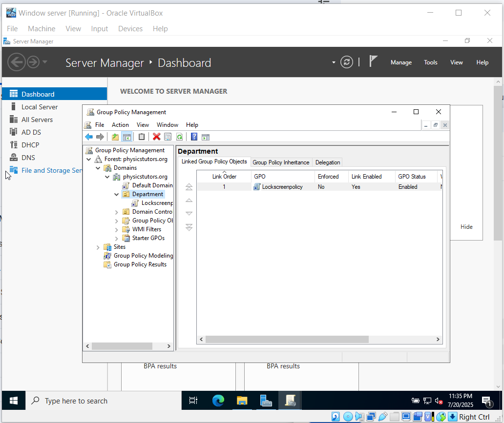Open the Tools menu in Server Manager
The width and height of the screenshot is (504, 423).
431,62
